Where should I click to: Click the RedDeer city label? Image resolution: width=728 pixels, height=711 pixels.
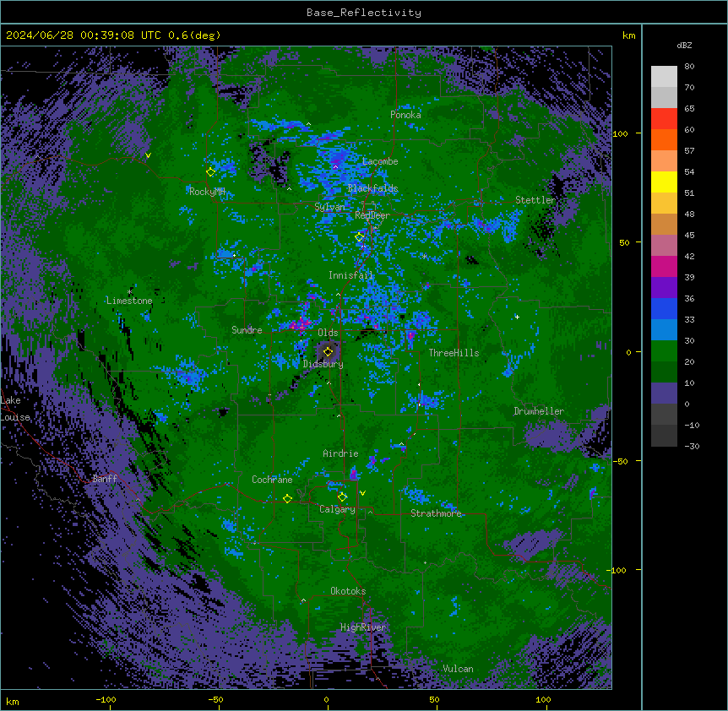[x=372, y=215]
